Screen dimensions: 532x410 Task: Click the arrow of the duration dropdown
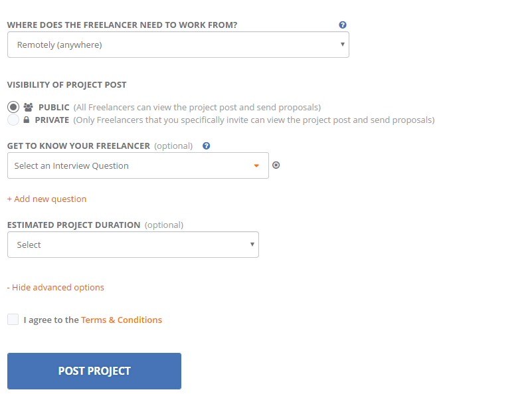pyautogui.click(x=252, y=245)
